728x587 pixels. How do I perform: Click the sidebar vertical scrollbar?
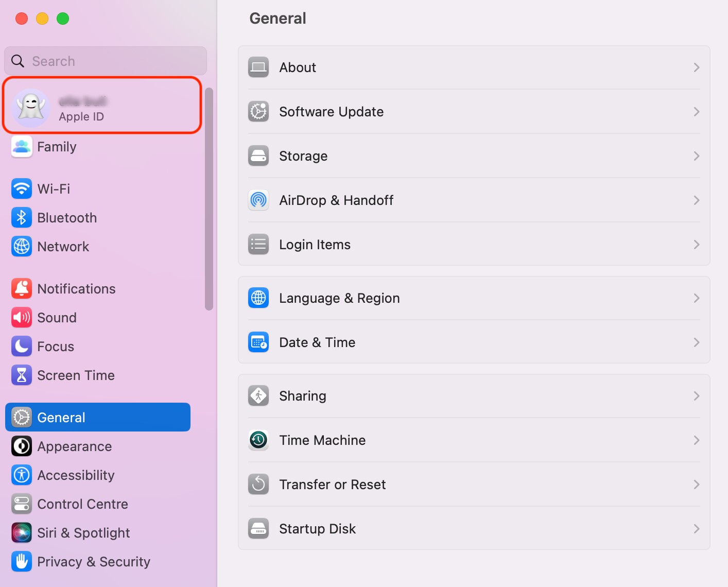tap(209, 199)
